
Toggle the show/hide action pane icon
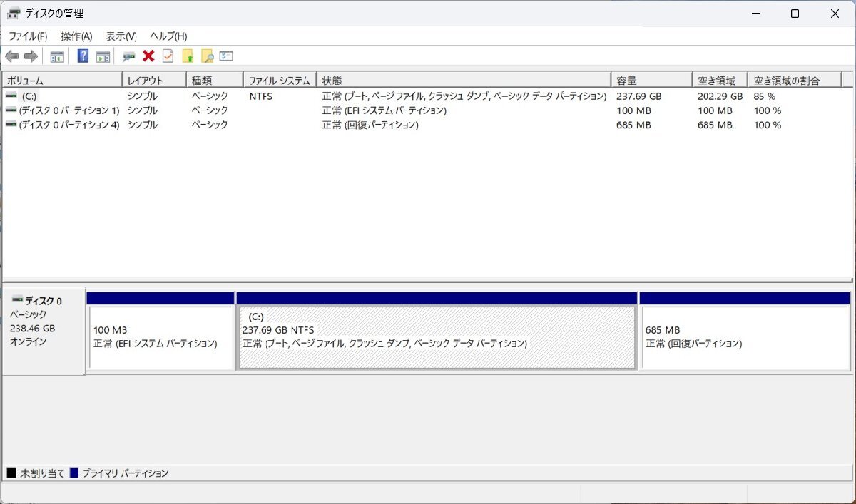click(103, 56)
